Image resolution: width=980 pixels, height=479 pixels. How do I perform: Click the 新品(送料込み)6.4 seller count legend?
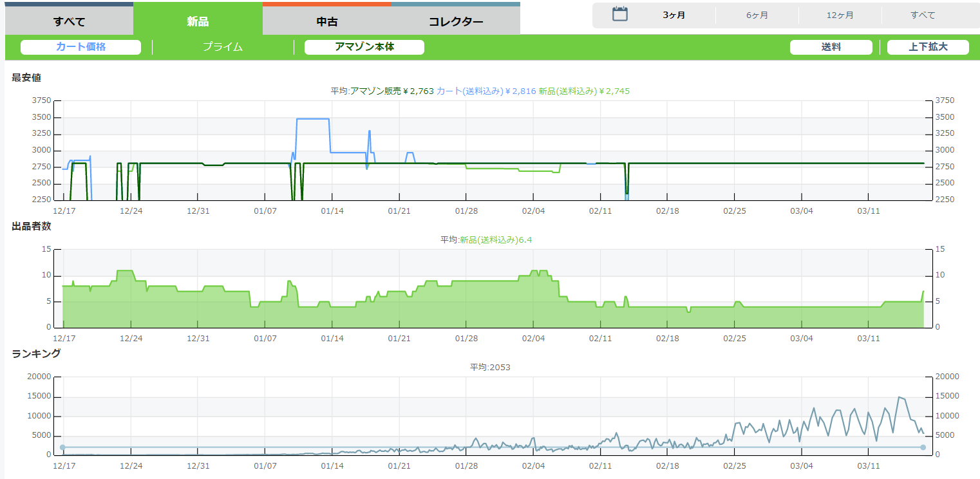(x=496, y=239)
